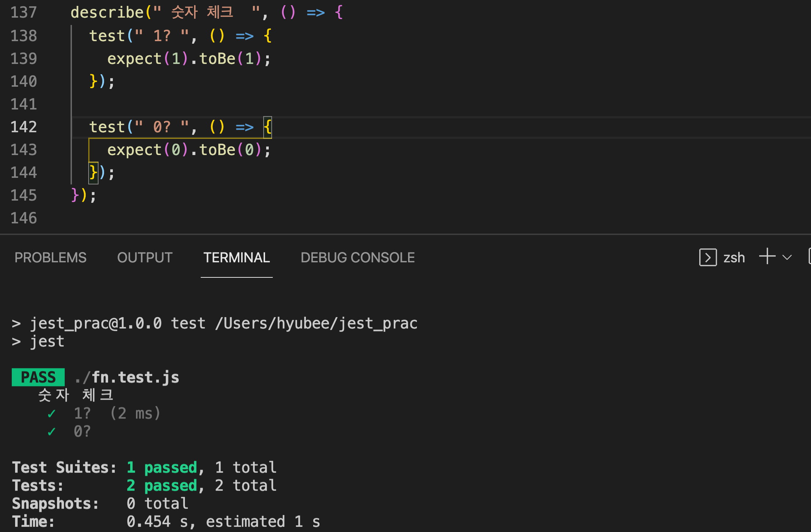Place cursor on expect(0).toBe(0) line
This screenshot has height=532, width=811.
(189, 150)
